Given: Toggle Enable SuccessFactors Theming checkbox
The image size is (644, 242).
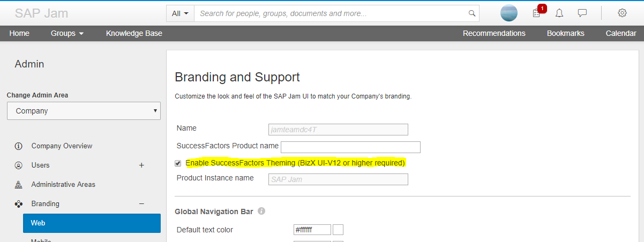Looking at the screenshot, I should tap(178, 163).
